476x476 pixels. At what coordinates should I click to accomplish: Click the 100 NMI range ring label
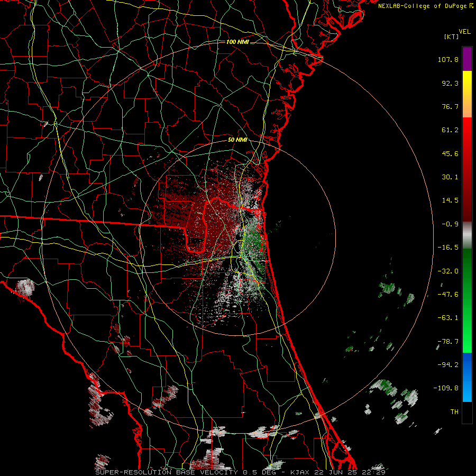[237, 42]
